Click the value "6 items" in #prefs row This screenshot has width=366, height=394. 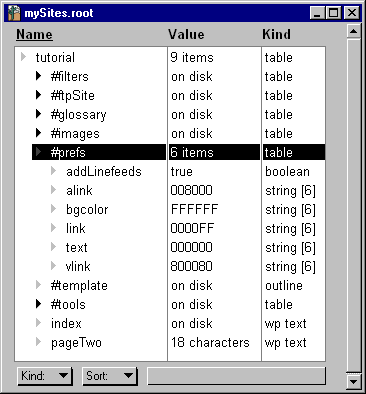pos(192,152)
